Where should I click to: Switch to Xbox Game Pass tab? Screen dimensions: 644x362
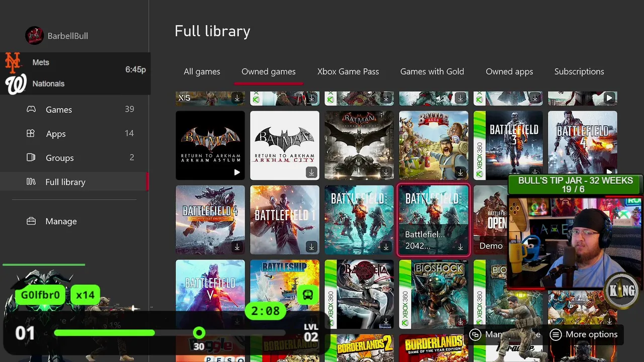[348, 71]
